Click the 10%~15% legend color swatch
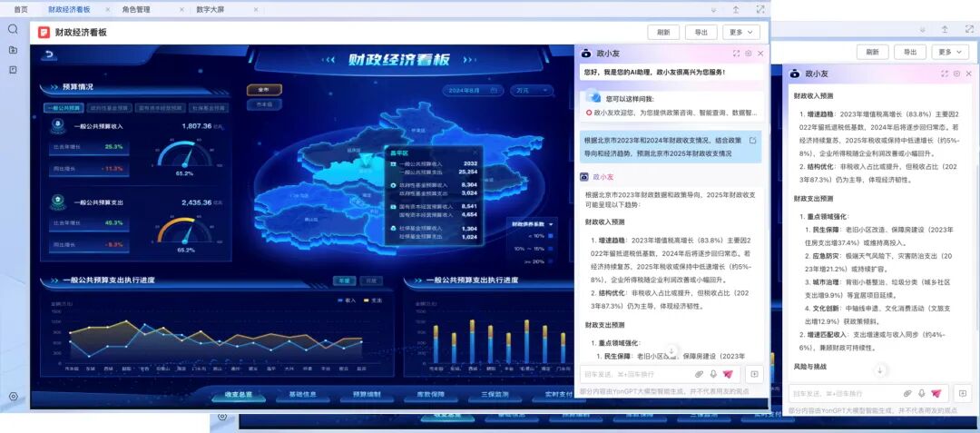The image size is (980, 433). click(x=550, y=249)
